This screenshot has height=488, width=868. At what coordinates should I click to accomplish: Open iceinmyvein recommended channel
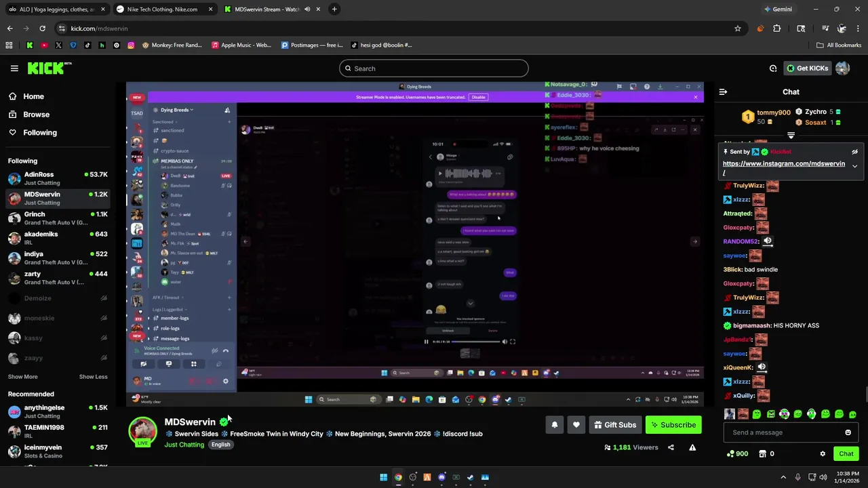point(58,451)
